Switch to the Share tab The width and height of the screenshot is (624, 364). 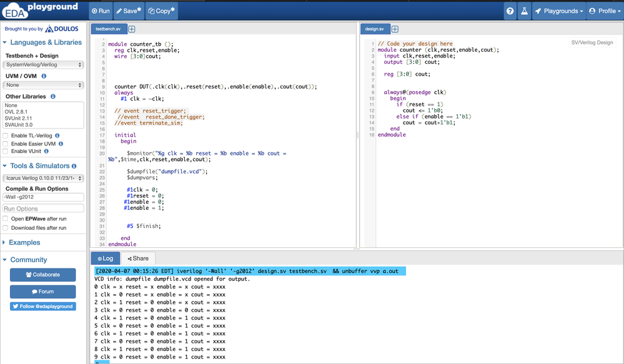click(x=138, y=258)
